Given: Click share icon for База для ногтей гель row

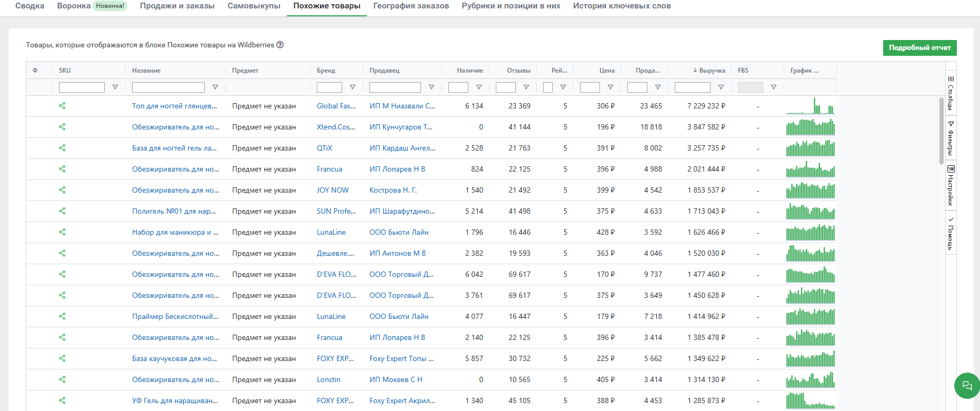Looking at the screenshot, I should 62,148.
